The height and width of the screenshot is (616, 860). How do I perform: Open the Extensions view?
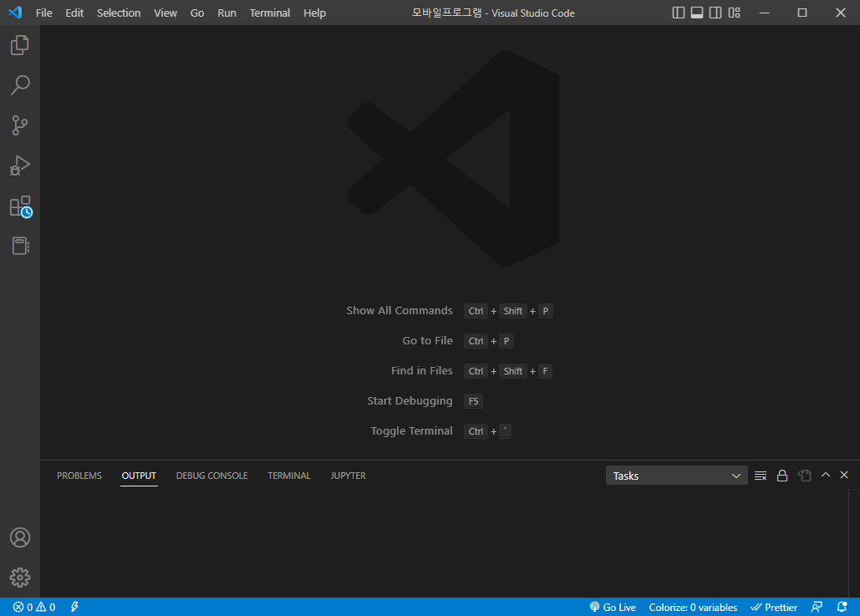click(x=21, y=206)
